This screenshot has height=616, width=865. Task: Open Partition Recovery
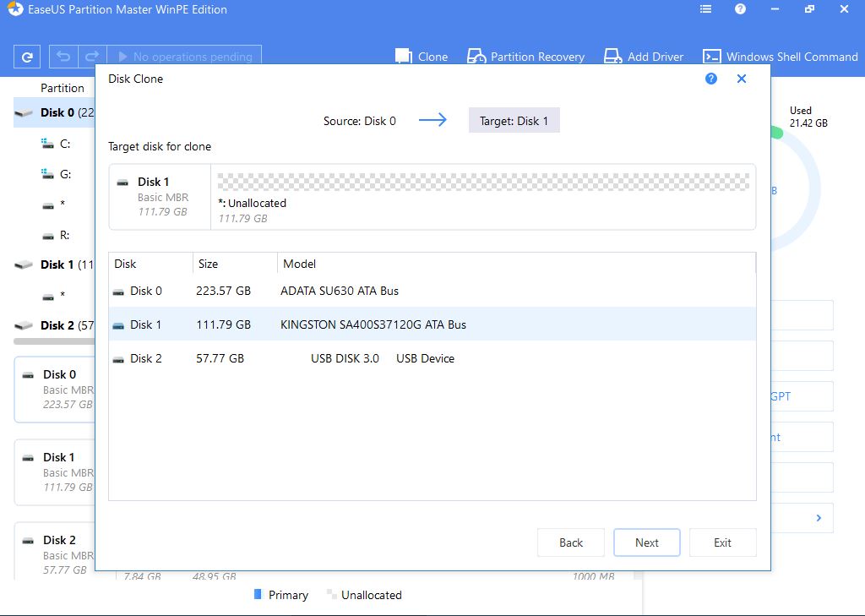tap(525, 57)
